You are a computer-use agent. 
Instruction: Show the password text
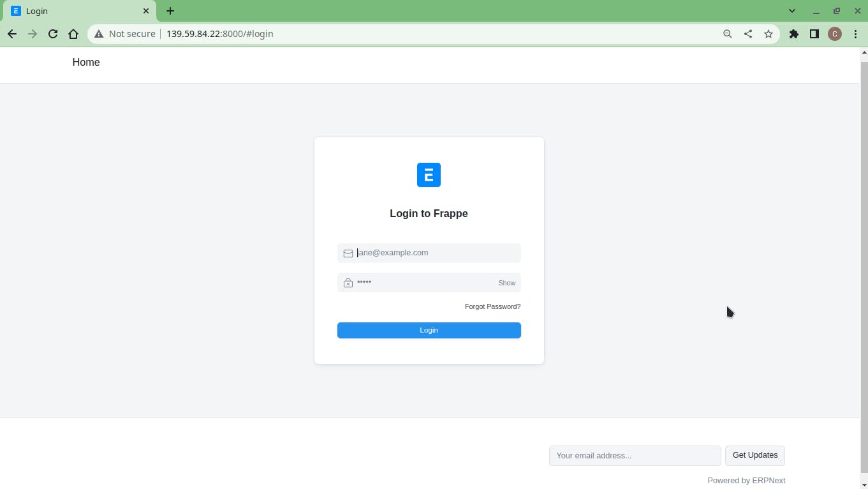pyautogui.click(x=507, y=283)
